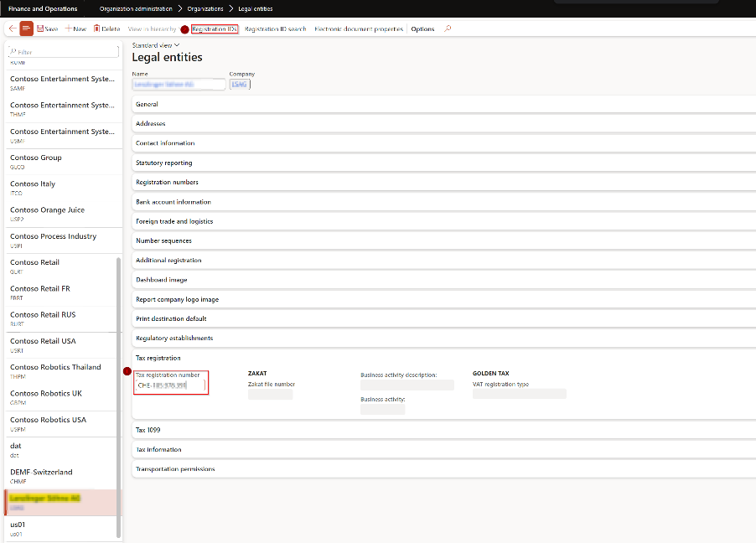Expand Print destination default section
The width and height of the screenshot is (756, 543).
443,318
